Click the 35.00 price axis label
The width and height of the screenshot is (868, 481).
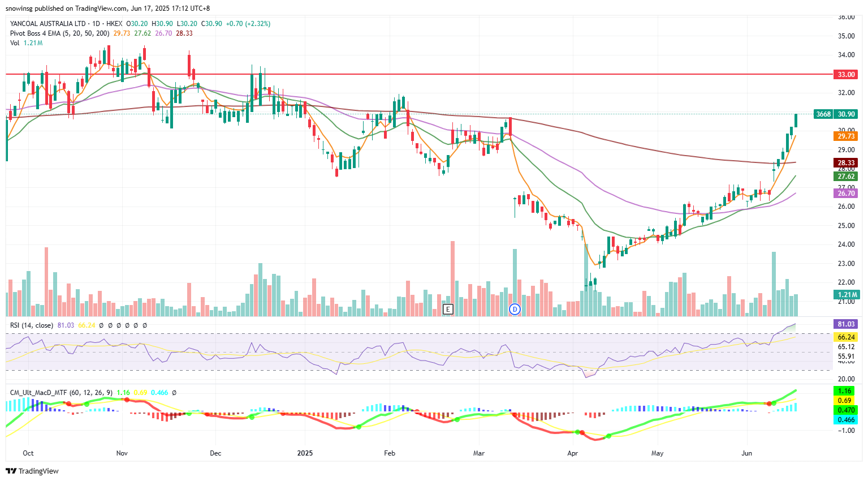846,36
